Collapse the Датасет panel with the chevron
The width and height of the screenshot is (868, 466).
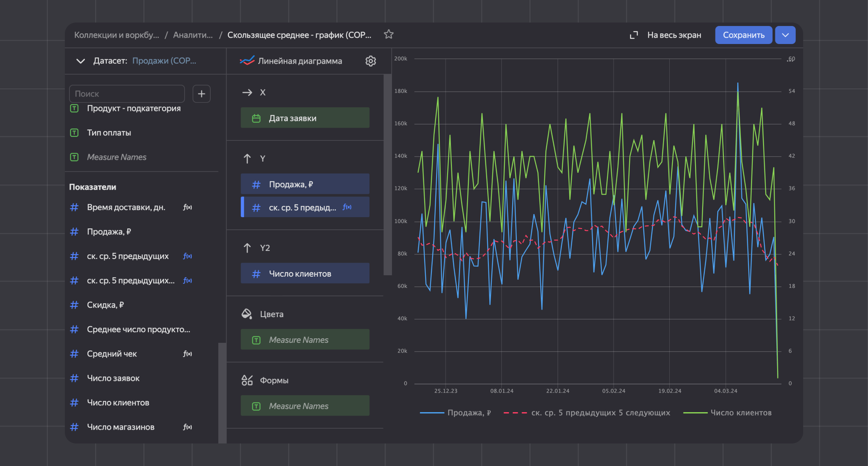[x=80, y=61]
